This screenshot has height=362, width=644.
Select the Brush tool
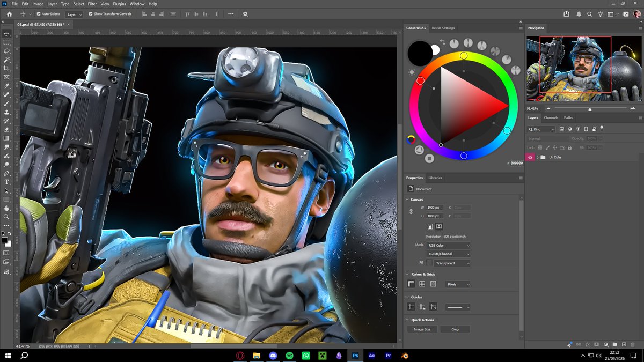[6, 103]
